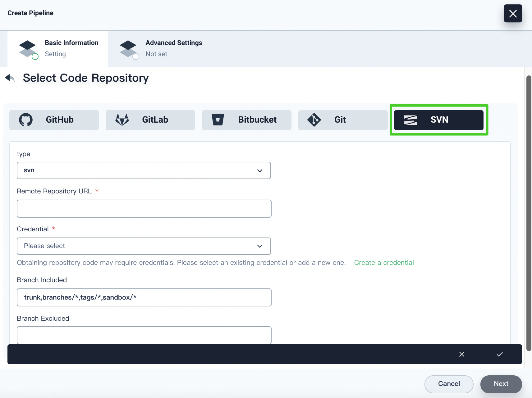Screen dimensions: 532x398
Task: Click the GitLab fox icon
Action: [122, 120]
